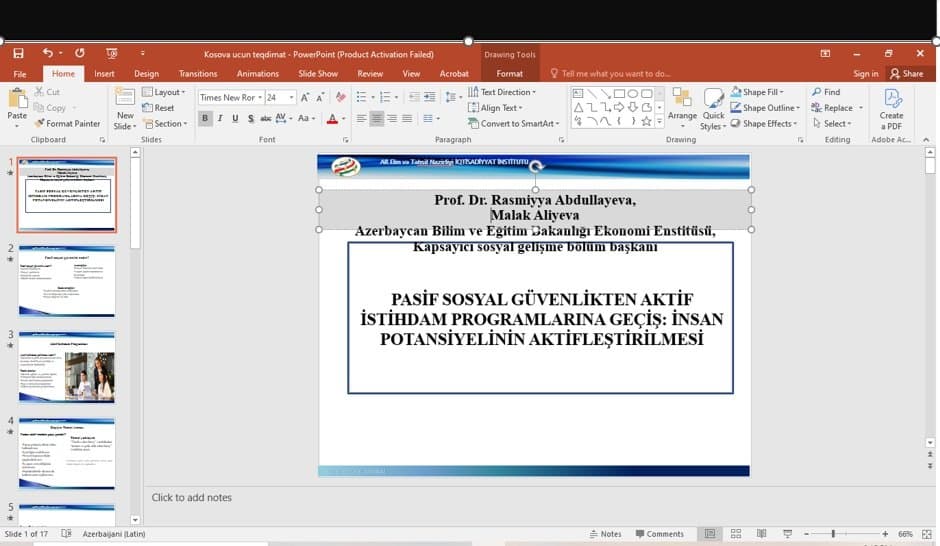This screenshot has width=940, height=546.
Task: Toggle Strikethrough formatting
Action: click(266, 118)
